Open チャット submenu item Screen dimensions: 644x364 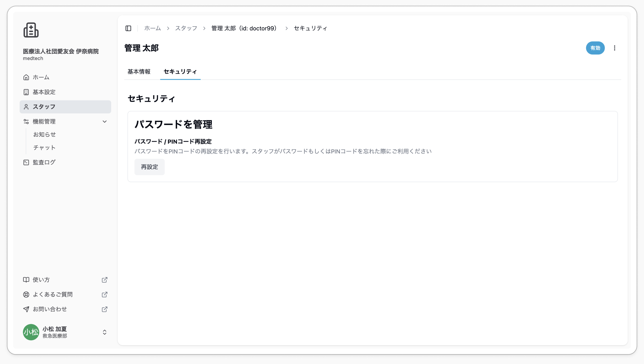(44, 147)
